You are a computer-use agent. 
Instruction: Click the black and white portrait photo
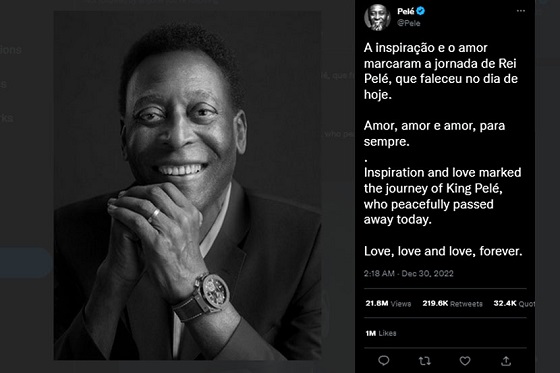[x=187, y=185]
